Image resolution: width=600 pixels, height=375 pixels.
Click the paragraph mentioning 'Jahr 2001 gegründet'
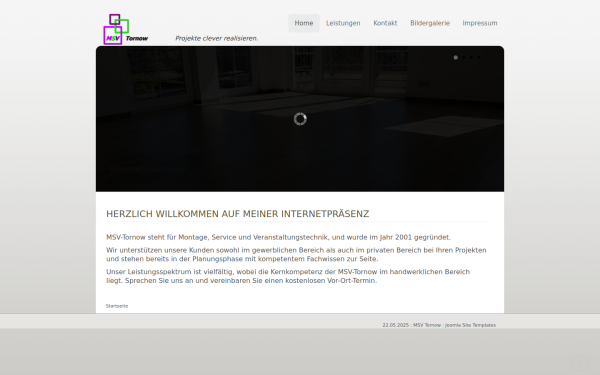click(278, 237)
